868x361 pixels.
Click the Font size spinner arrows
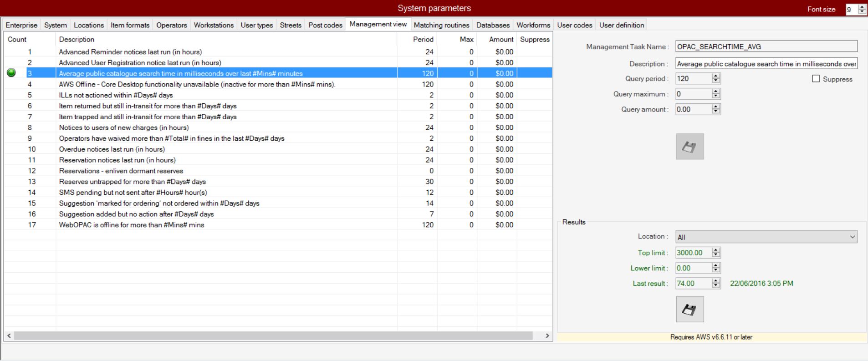[862, 9]
